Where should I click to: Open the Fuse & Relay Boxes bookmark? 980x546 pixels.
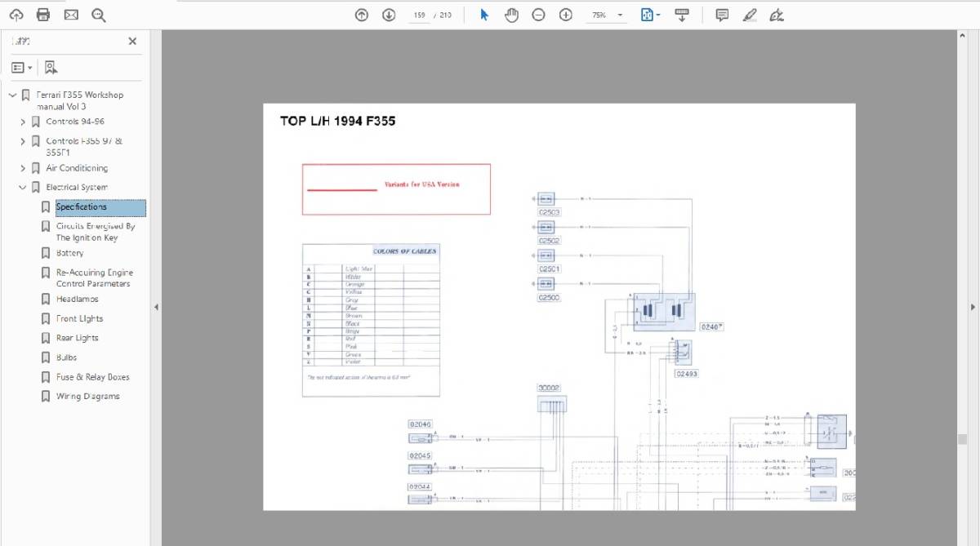[x=92, y=377]
